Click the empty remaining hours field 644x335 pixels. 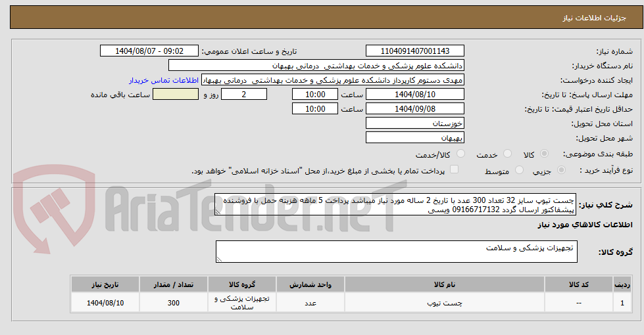pyautogui.click(x=176, y=95)
